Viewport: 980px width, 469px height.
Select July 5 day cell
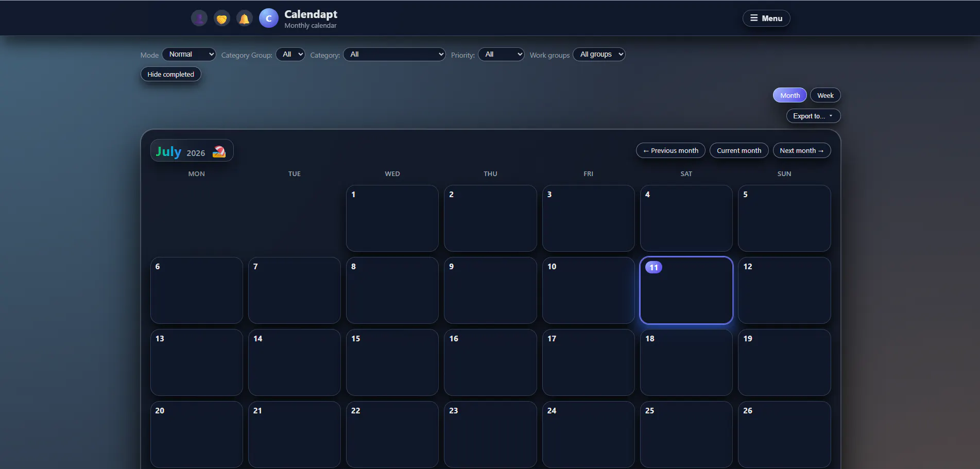click(784, 218)
